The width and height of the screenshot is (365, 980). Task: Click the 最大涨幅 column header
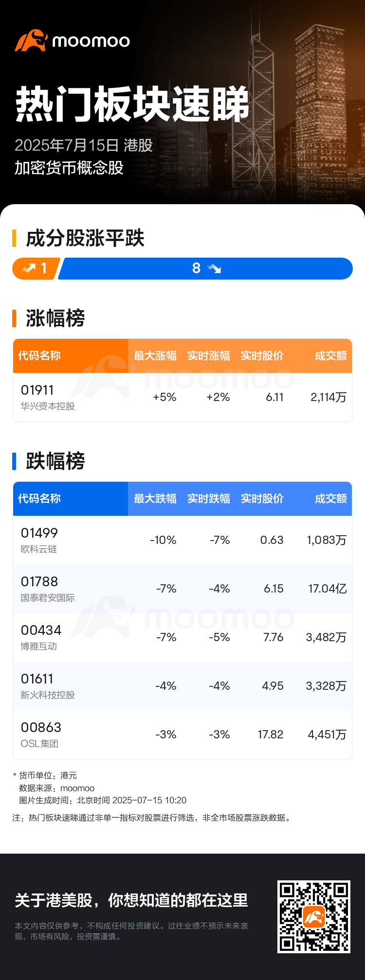tap(155, 356)
